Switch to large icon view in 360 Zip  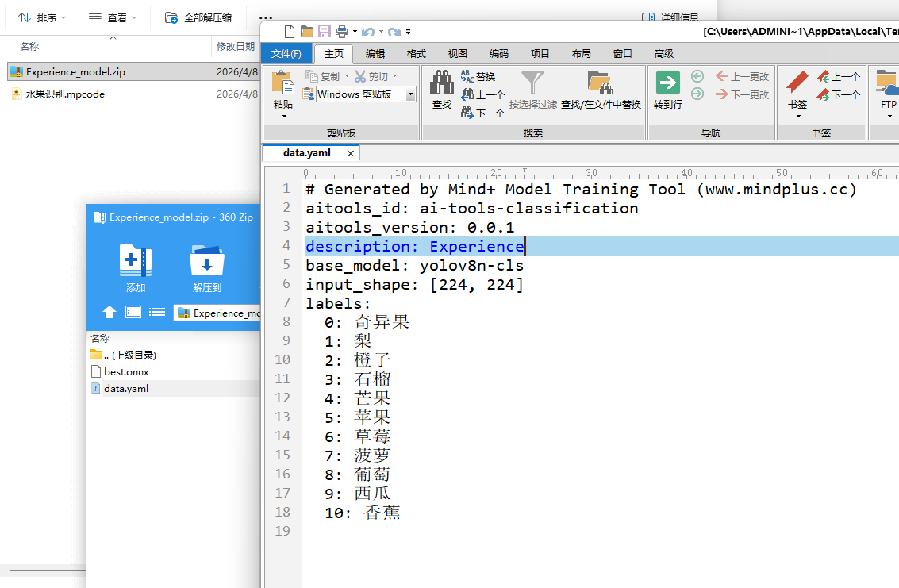[x=133, y=312]
